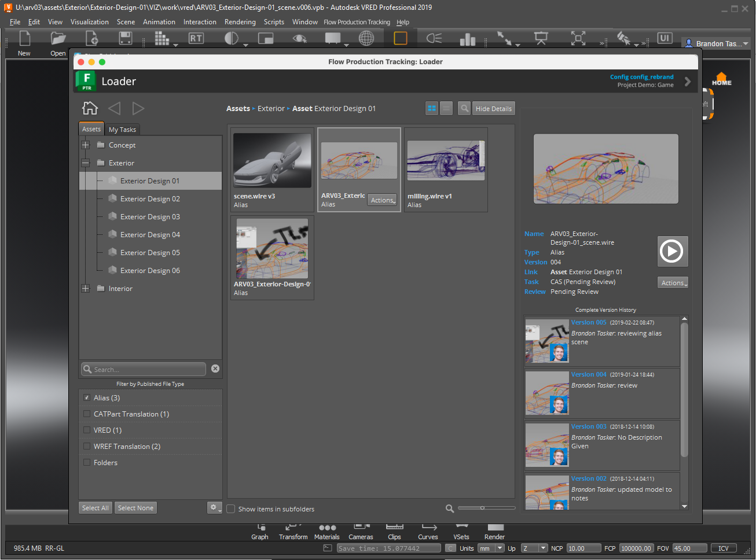Screen dimensions: 756x560
Task: Open the Scripts menu
Action: coord(274,22)
